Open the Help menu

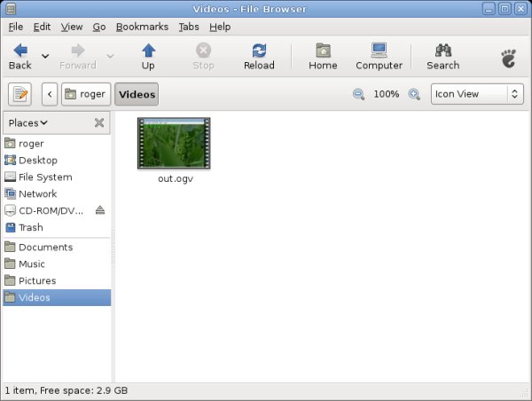[220, 27]
